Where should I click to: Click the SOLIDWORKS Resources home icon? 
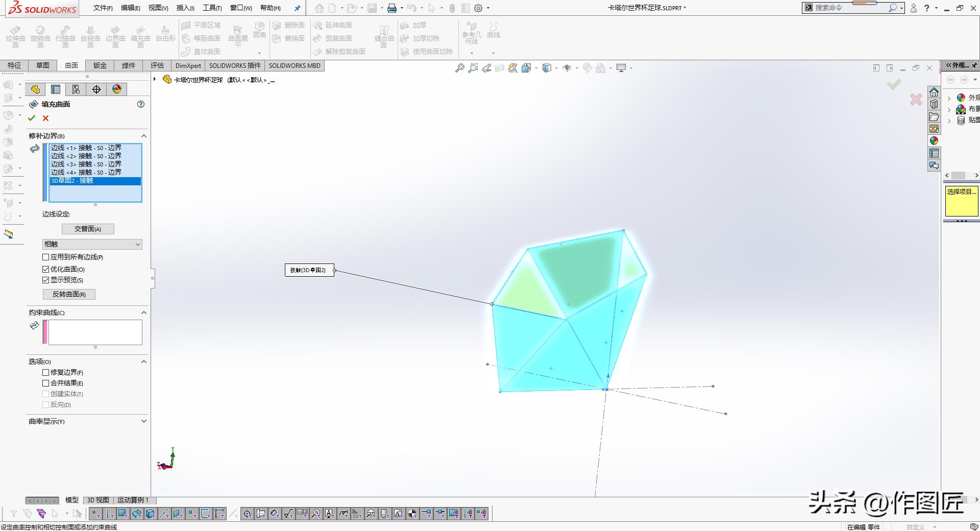tap(934, 92)
